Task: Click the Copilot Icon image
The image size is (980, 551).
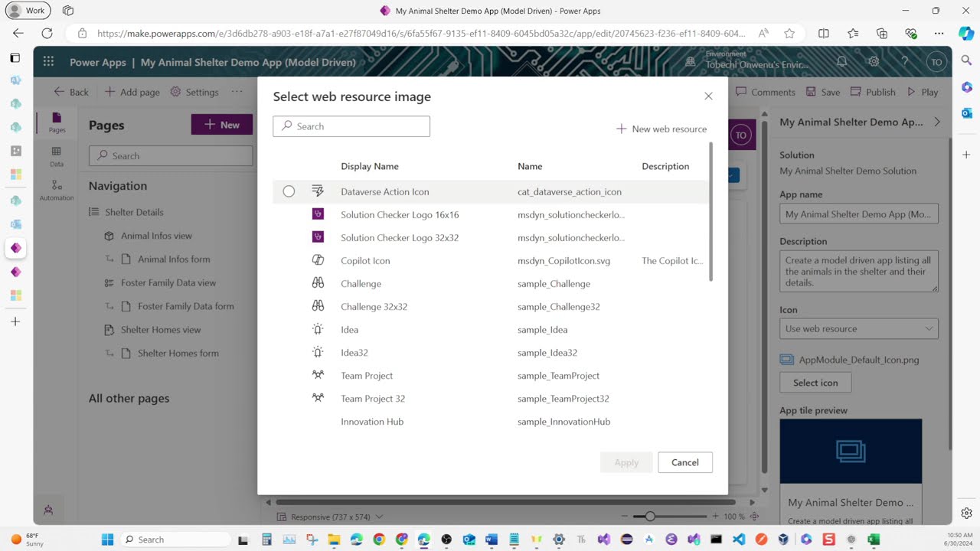Action: click(x=318, y=260)
